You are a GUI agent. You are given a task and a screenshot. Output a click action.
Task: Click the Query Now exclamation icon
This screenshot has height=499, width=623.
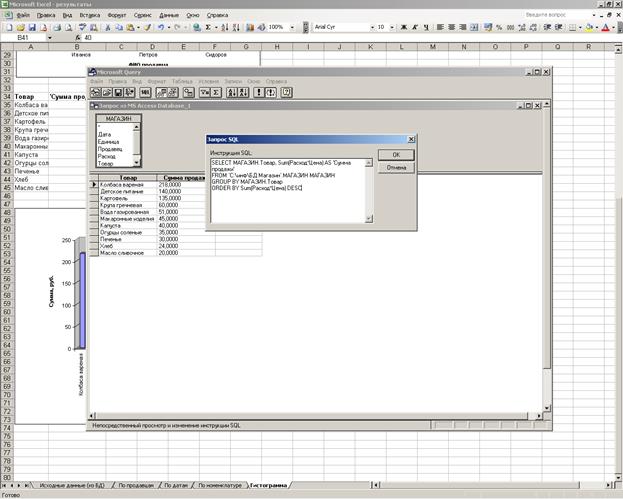tap(258, 92)
